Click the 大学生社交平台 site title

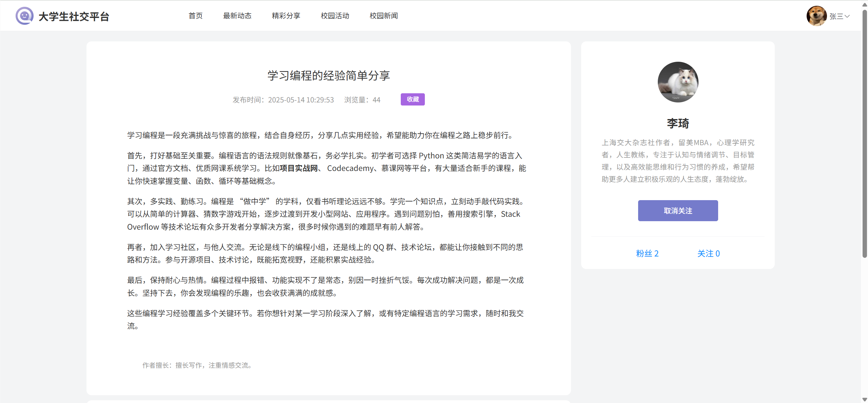74,17
